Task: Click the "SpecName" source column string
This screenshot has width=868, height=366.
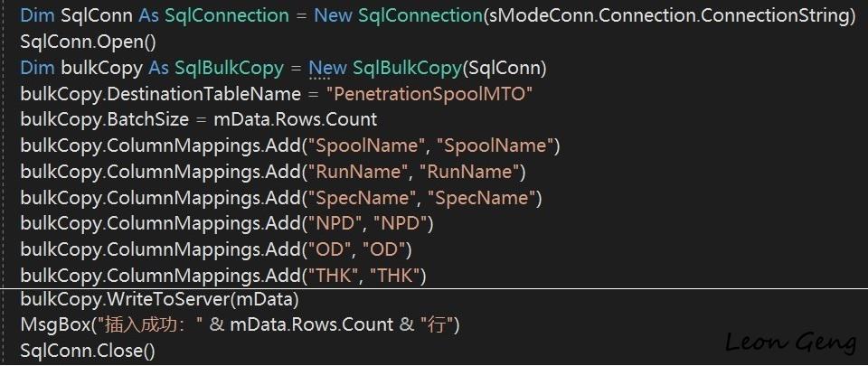Action: click(363, 198)
